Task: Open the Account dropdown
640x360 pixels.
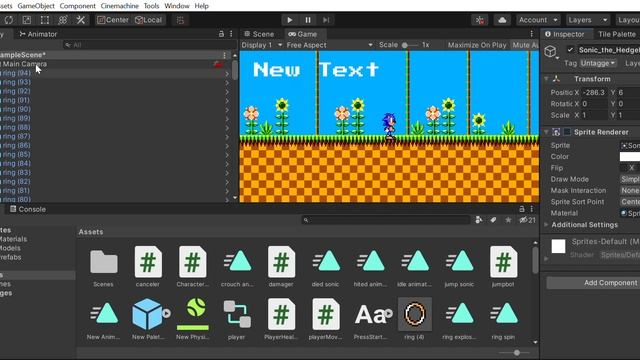Action: click(x=538, y=20)
